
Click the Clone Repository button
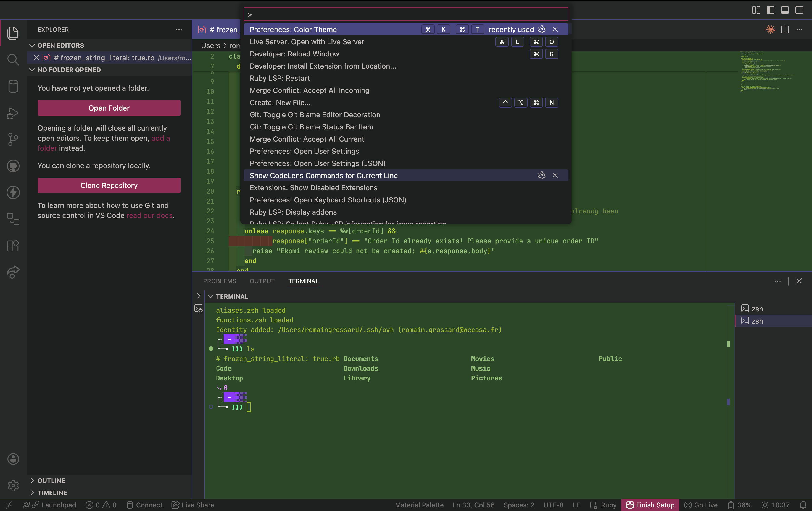click(109, 185)
